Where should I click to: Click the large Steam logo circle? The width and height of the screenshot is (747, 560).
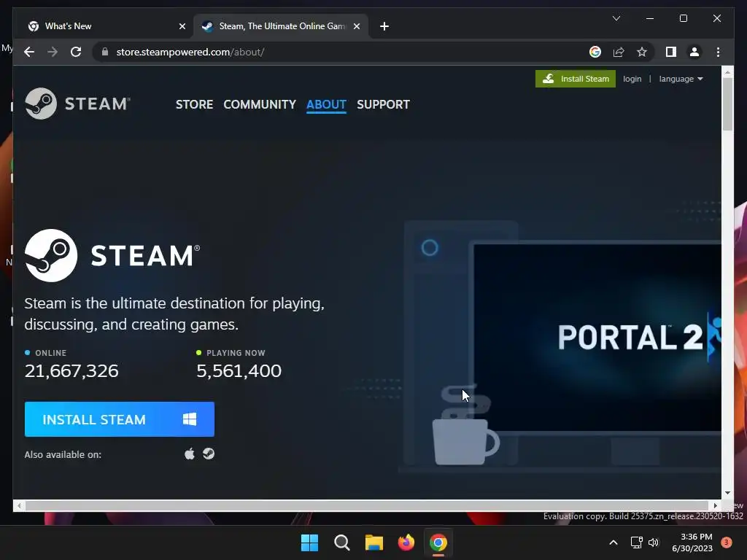pos(51,255)
